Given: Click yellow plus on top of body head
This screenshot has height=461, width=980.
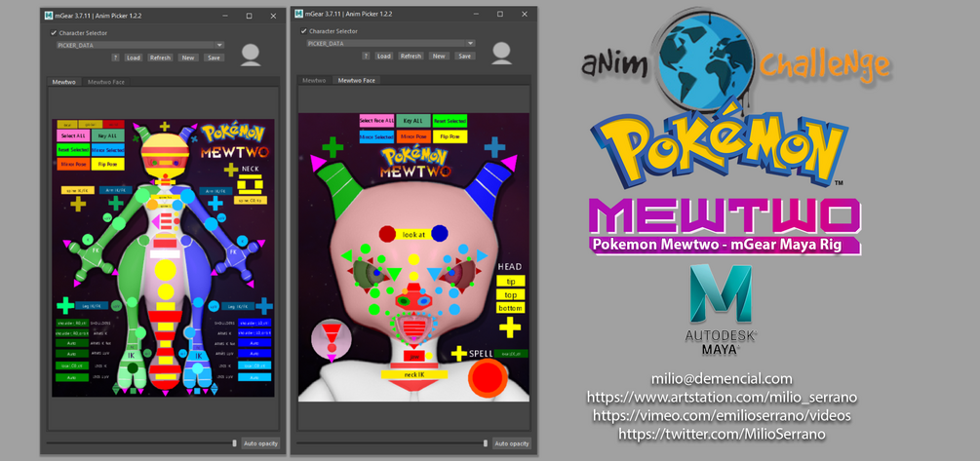Looking at the screenshot, I should 165,126.
